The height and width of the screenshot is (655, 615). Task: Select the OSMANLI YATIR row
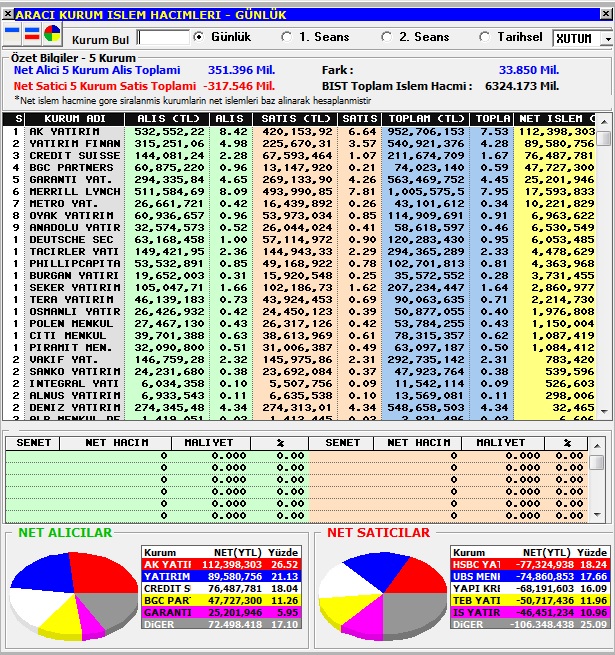pyautogui.click(x=299, y=312)
